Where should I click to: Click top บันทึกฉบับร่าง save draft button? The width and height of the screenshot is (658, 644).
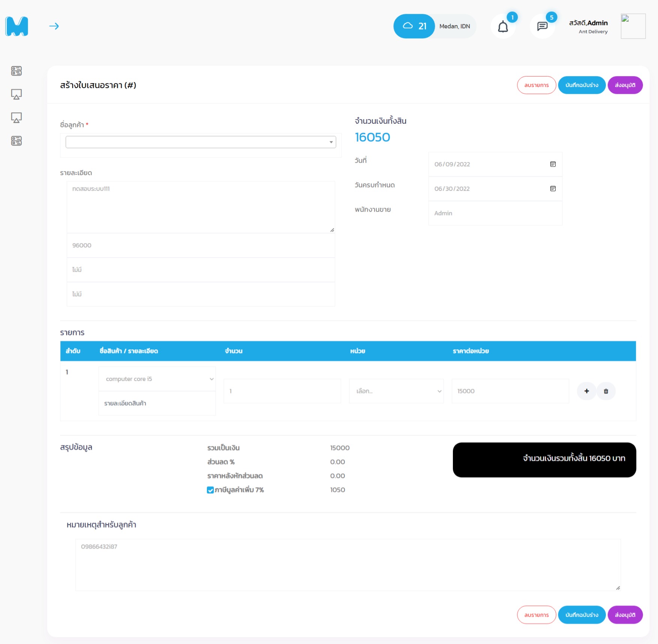pos(582,85)
